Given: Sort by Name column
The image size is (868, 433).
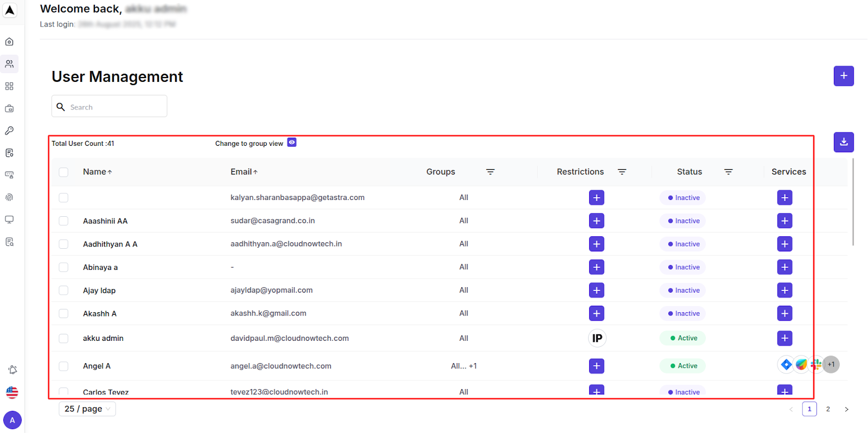Looking at the screenshot, I should tap(97, 172).
